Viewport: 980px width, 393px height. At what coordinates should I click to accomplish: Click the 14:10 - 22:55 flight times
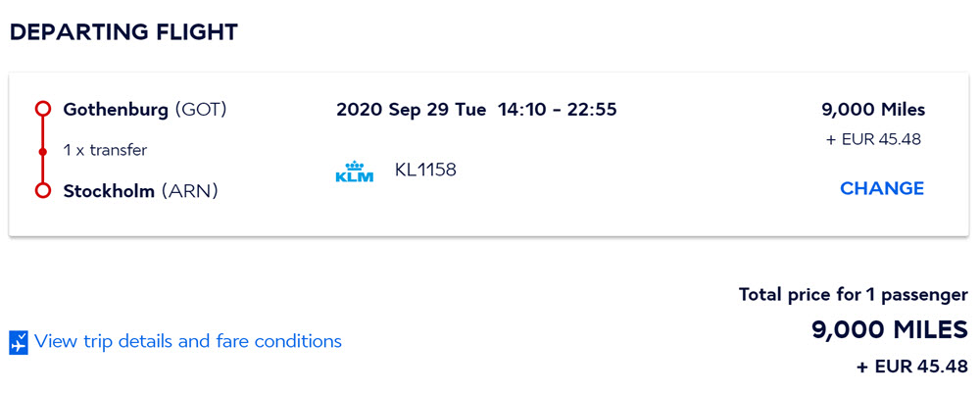(558, 110)
